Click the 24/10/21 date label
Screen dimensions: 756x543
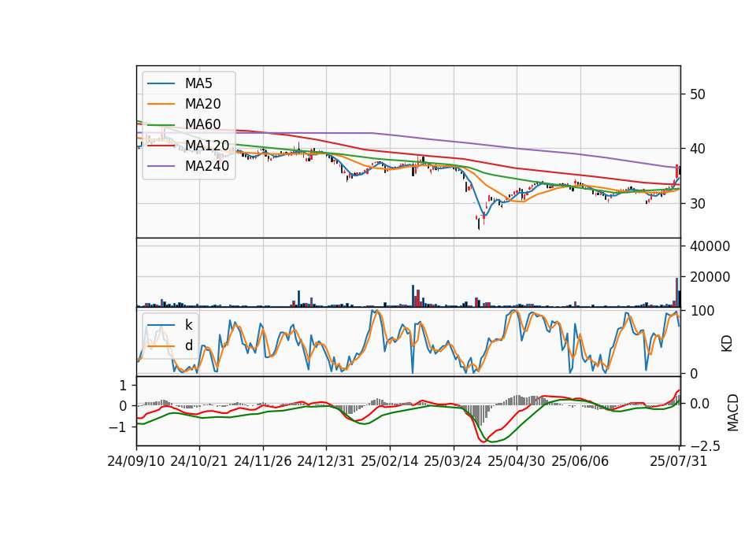199,461
